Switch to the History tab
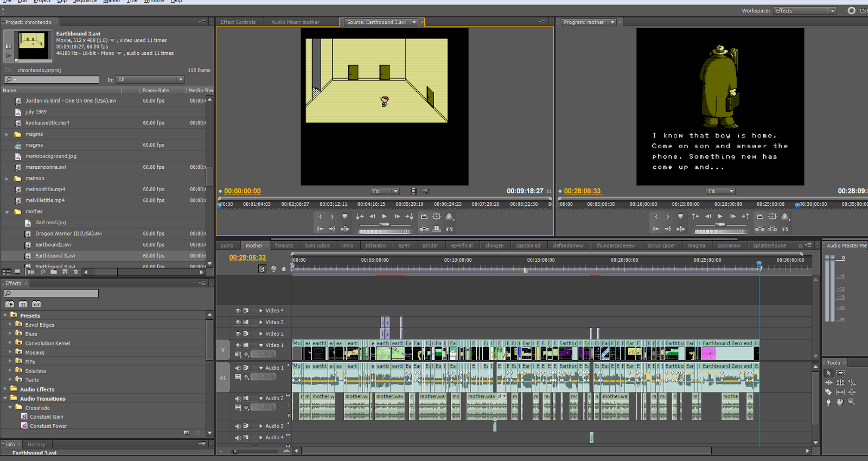This screenshot has width=868, height=461. tap(36, 444)
